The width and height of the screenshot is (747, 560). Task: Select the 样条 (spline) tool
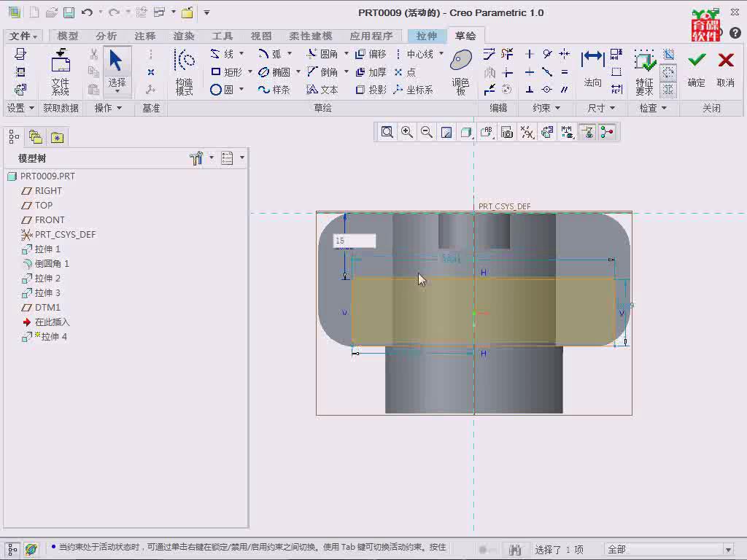point(274,90)
